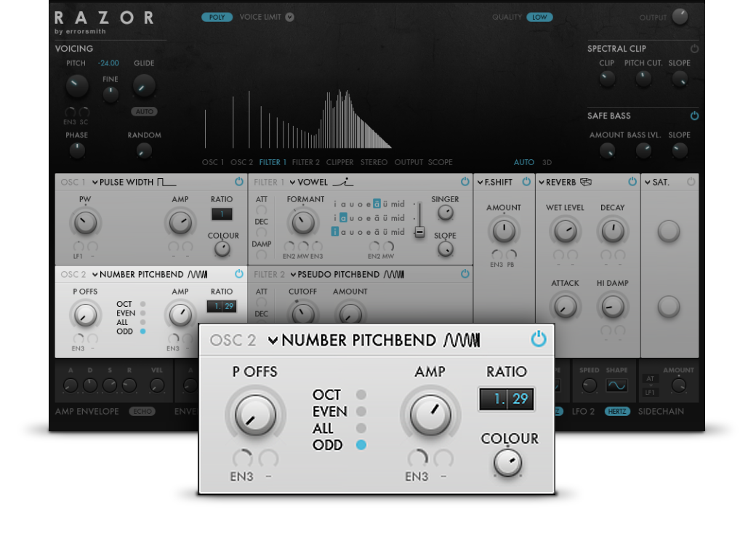The width and height of the screenshot is (756, 541).
Task: Click EN3 modulation ring under enlarged AMP knob
Action: click(x=417, y=459)
